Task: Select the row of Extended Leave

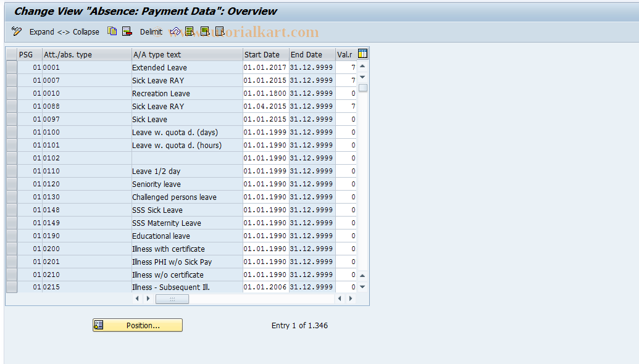Action: point(12,68)
